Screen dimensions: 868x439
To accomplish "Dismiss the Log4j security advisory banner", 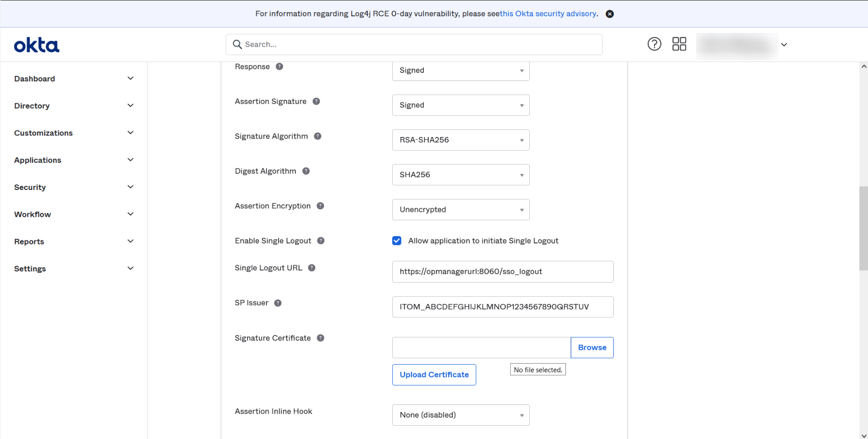I will 610,14.
